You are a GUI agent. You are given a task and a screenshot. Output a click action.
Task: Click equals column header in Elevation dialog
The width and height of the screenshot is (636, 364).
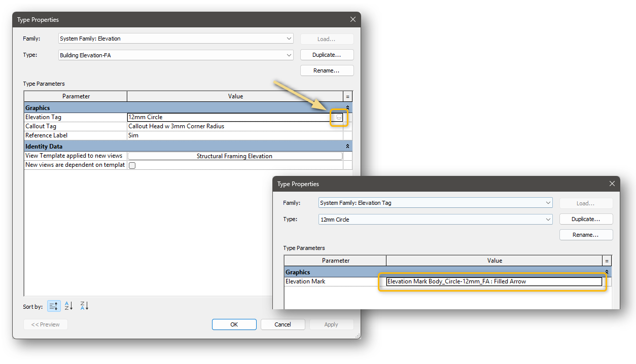347,96
